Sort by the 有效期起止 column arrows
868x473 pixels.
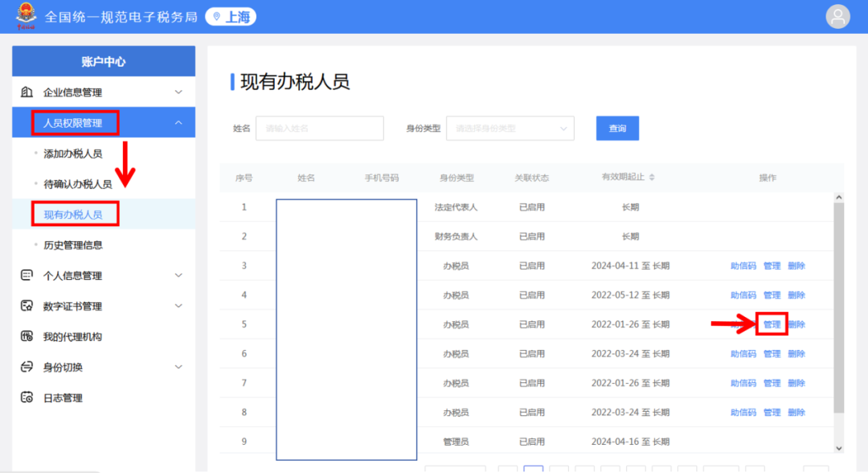pyautogui.click(x=652, y=177)
